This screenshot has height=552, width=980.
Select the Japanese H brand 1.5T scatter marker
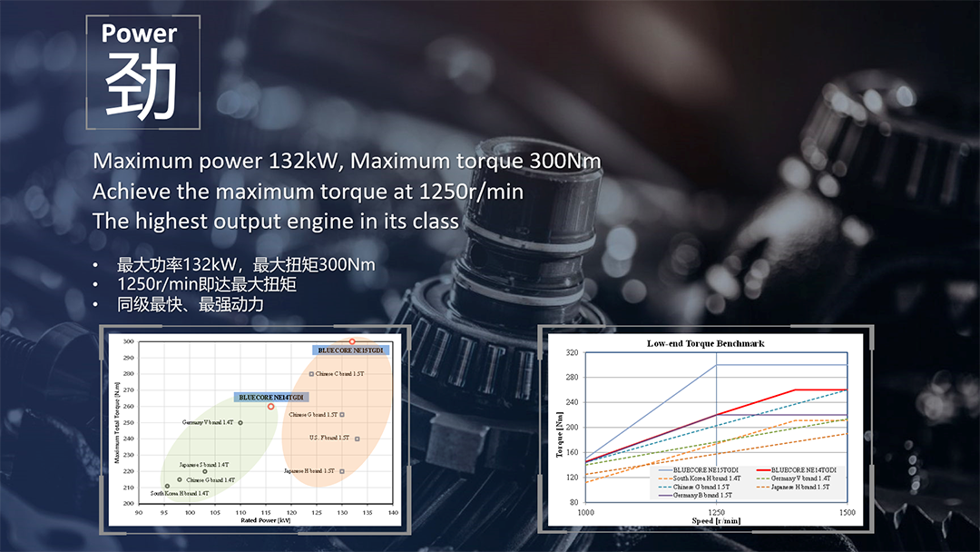(x=342, y=471)
